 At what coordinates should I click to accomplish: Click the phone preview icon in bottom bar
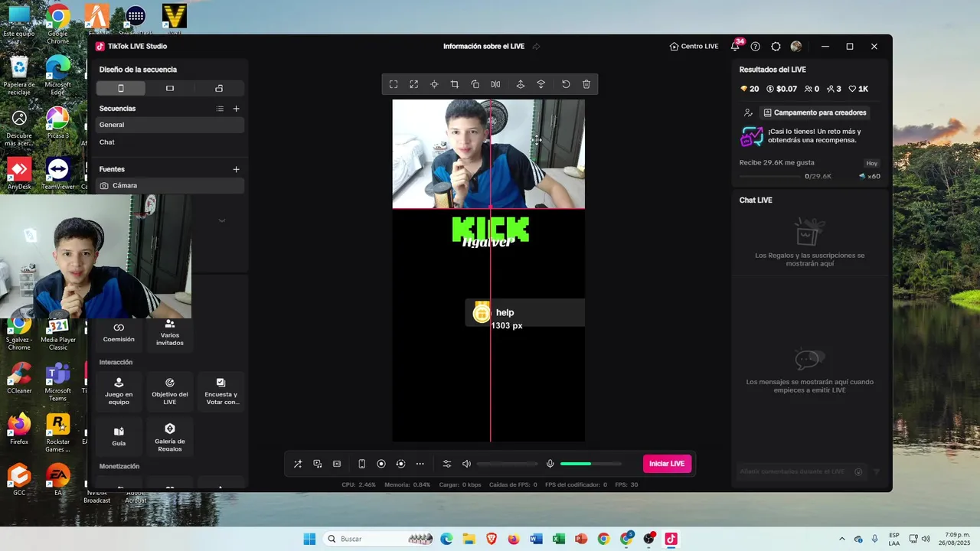(362, 464)
